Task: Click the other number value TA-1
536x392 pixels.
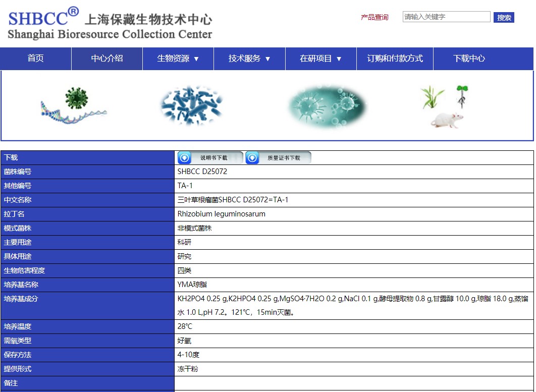Action: point(185,186)
